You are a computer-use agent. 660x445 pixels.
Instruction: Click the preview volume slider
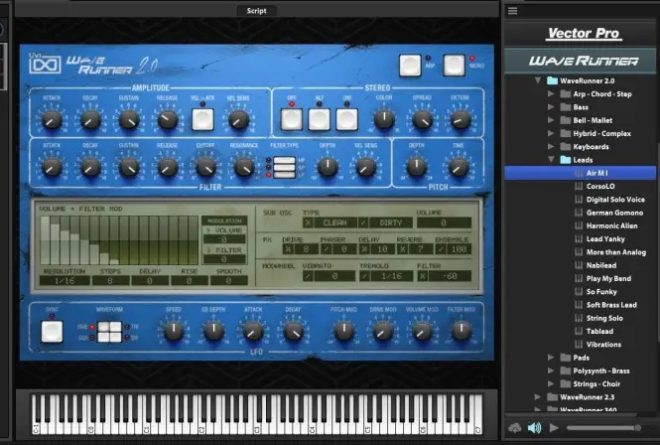[x=604, y=428]
